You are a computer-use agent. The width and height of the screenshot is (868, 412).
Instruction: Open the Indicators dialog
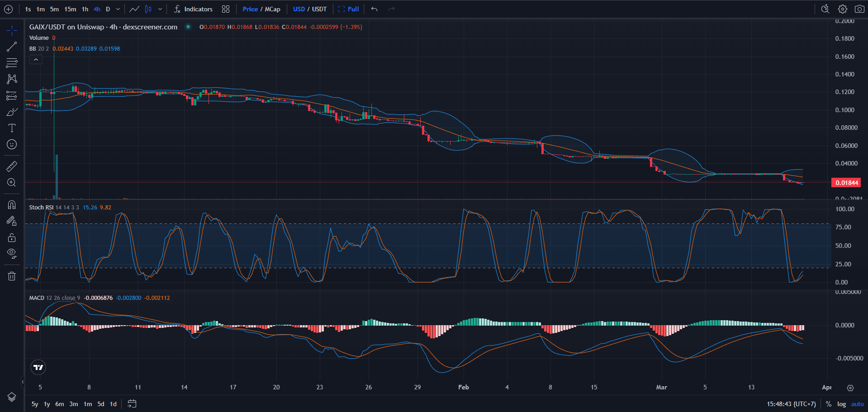[x=194, y=9]
